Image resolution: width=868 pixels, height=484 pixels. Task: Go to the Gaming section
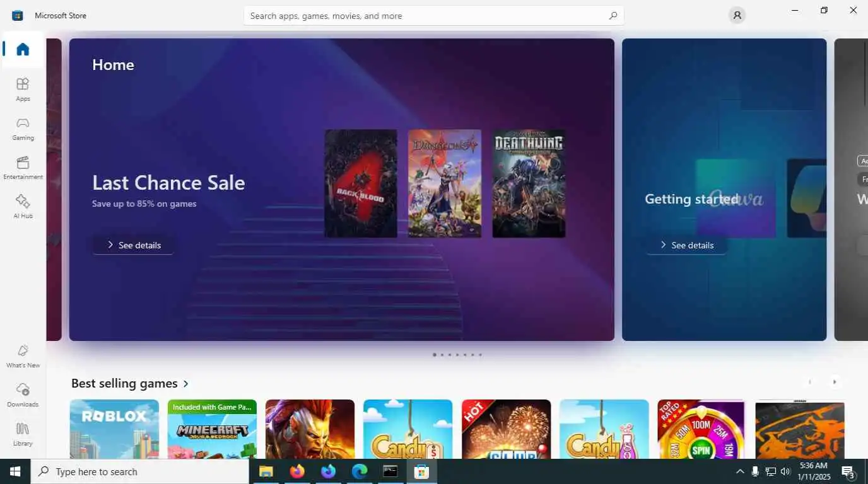[x=23, y=128]
